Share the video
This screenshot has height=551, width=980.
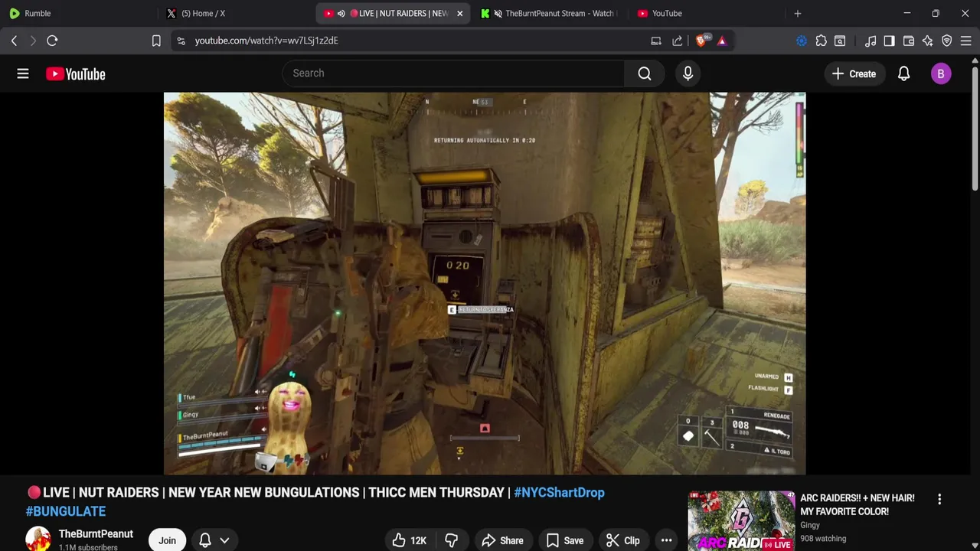(502, 540)
